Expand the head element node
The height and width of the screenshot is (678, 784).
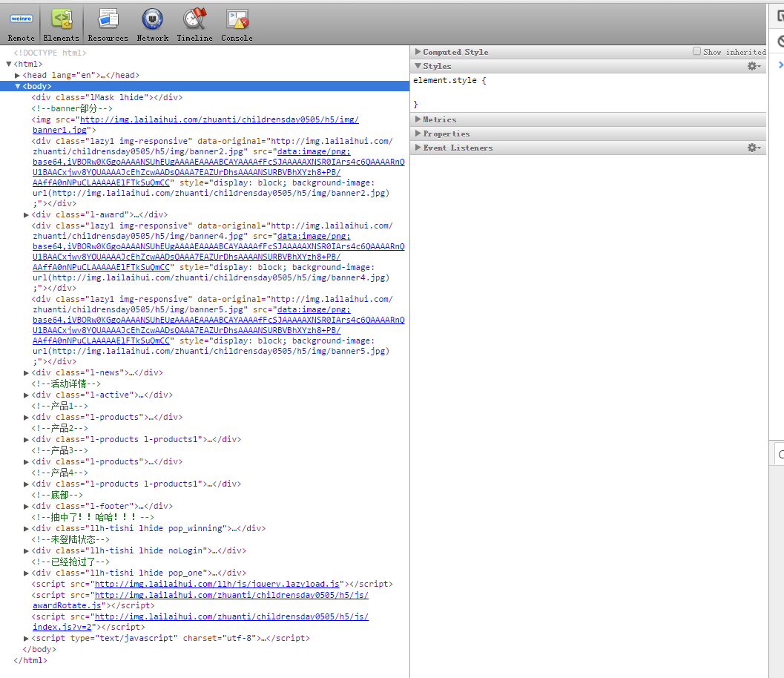(18, 75)
